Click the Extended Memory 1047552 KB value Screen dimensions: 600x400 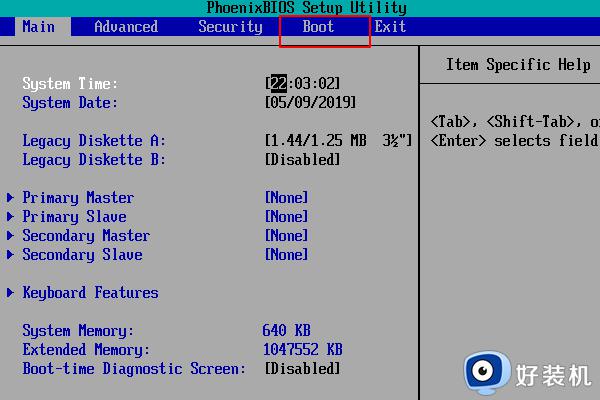(x=303, y=349)
